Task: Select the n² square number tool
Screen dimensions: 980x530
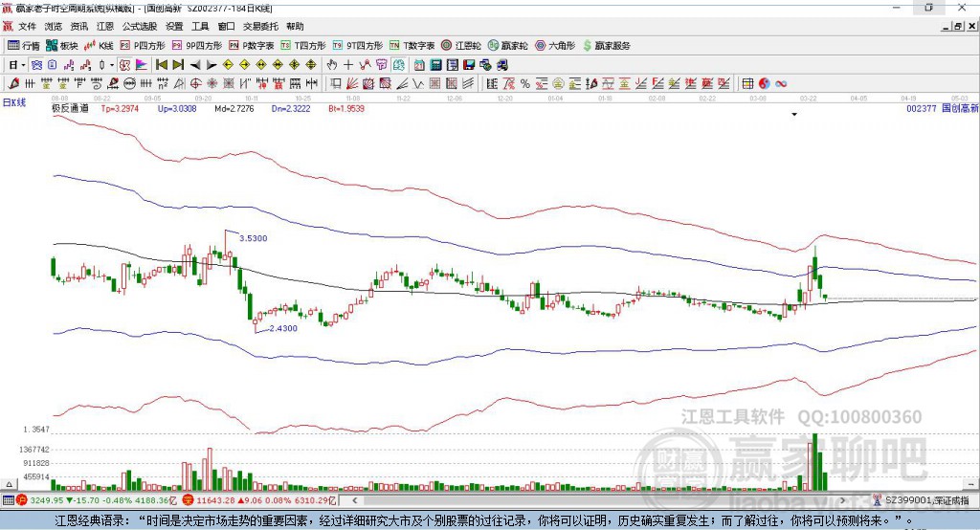Action: pyautogui.click(x=163, y=84)
